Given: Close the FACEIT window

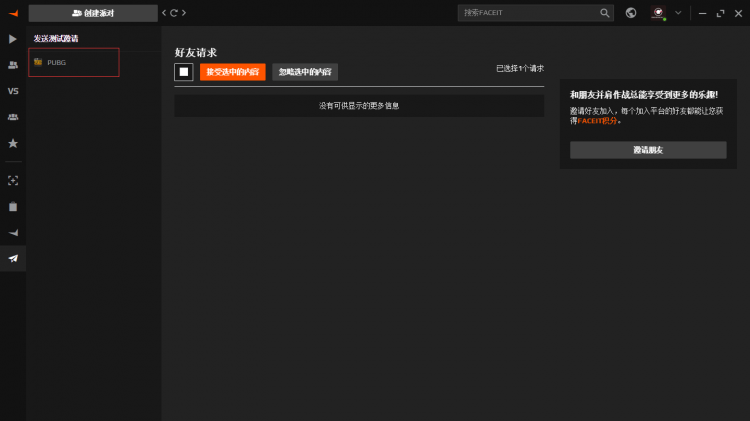Looking at the screenshot, I should (738, 13).
